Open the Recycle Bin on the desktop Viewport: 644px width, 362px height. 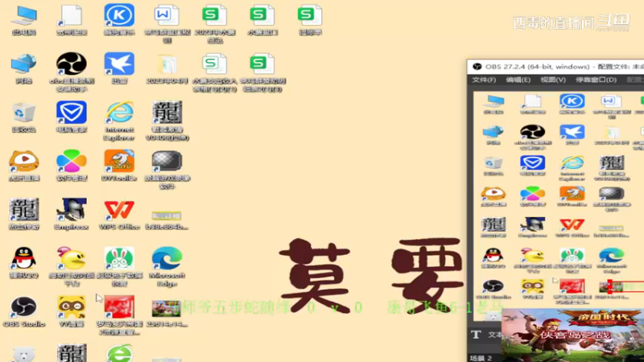point(24,117)
